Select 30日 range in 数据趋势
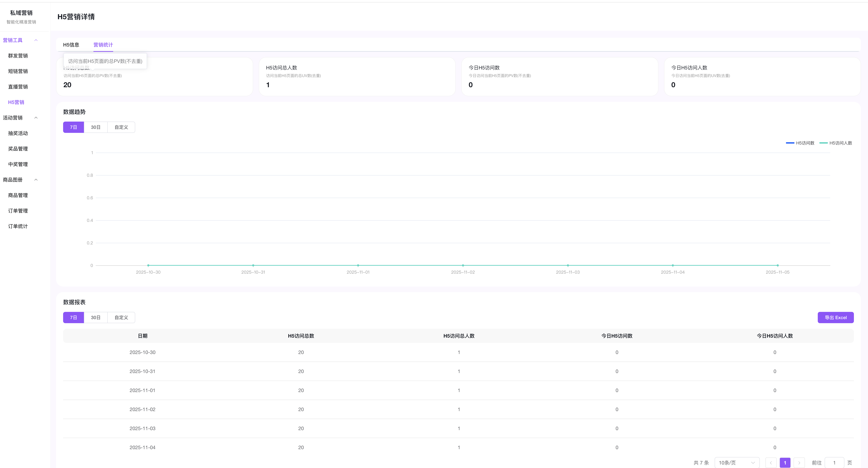 pyautogui.click(x=96, y=127)
